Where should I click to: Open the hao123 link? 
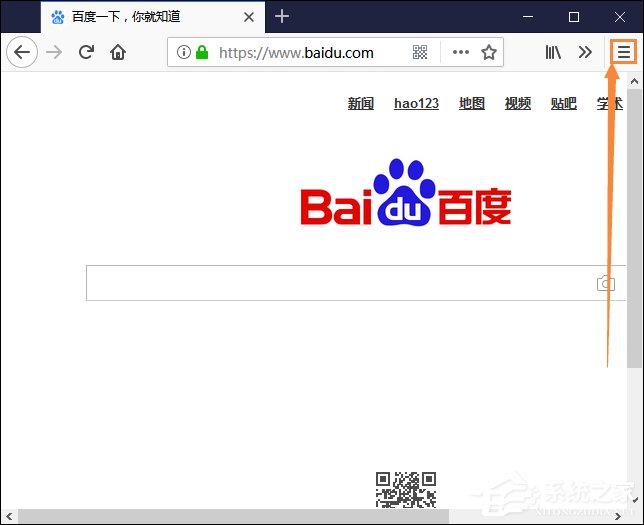pyautogui.click(x=416, y=104)
